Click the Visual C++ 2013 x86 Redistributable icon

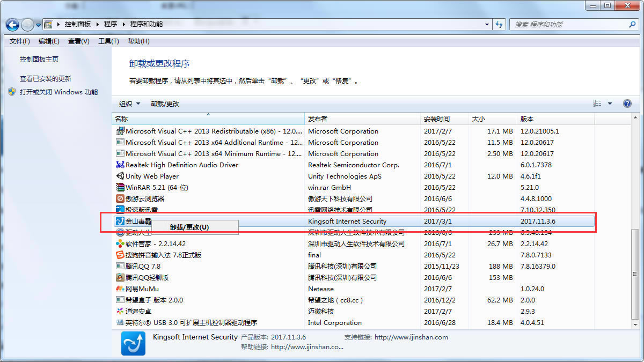pyautogui.click(x=120, y=131)
